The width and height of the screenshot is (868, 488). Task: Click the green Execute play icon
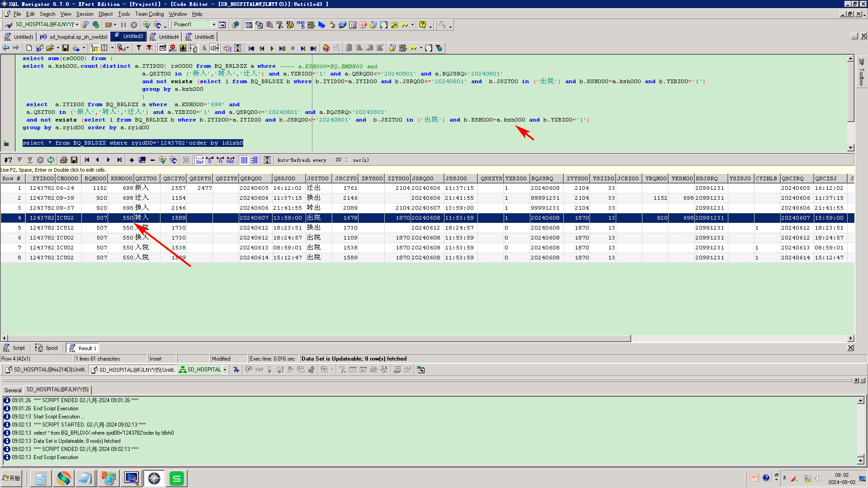pos(272,48)
